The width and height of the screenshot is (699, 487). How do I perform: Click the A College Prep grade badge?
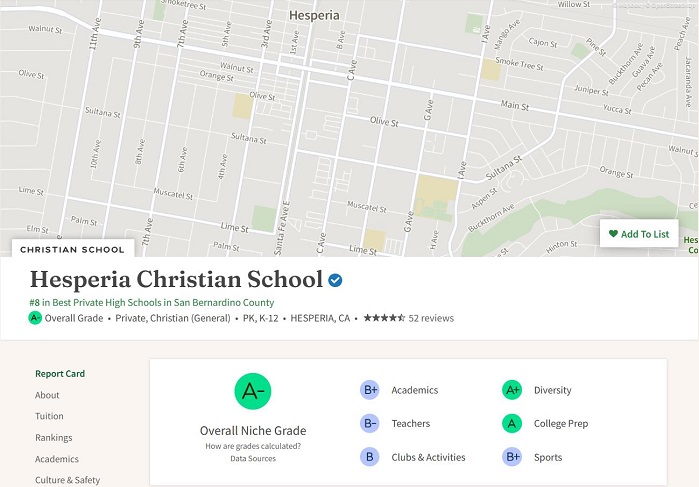[x=512, y=423]
